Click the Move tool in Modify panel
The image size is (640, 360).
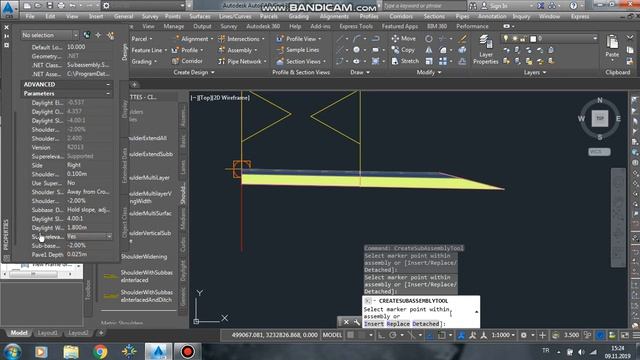click(403, 39)
